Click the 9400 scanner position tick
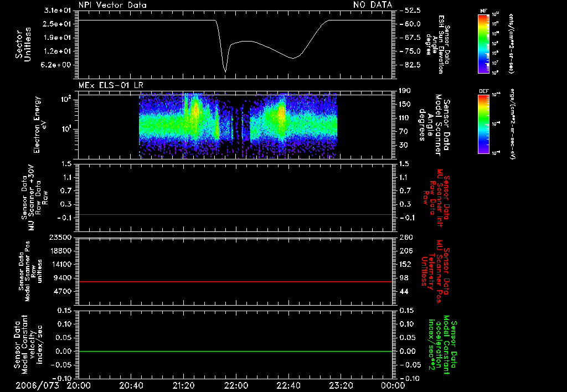This screenshot has height=392, width=567. (x=62, y=278)
